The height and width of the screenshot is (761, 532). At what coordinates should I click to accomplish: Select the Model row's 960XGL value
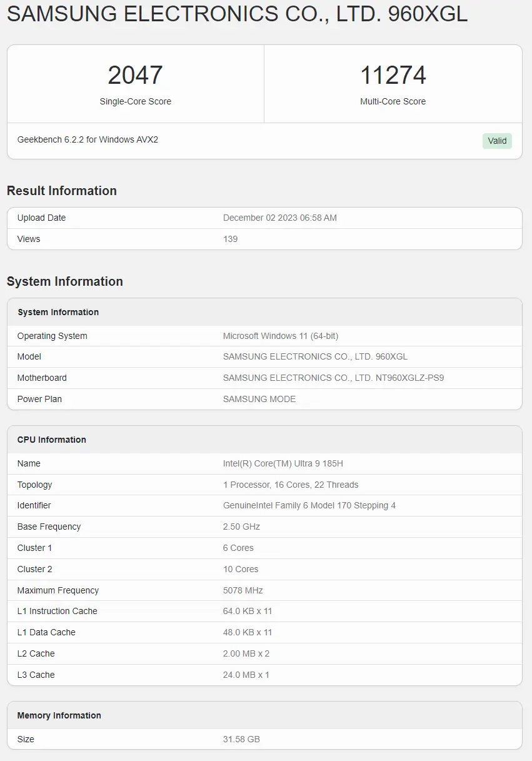click(315, 356)
